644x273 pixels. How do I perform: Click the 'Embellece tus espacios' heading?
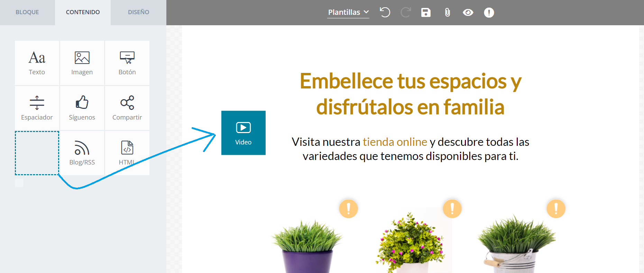(411, 94)
